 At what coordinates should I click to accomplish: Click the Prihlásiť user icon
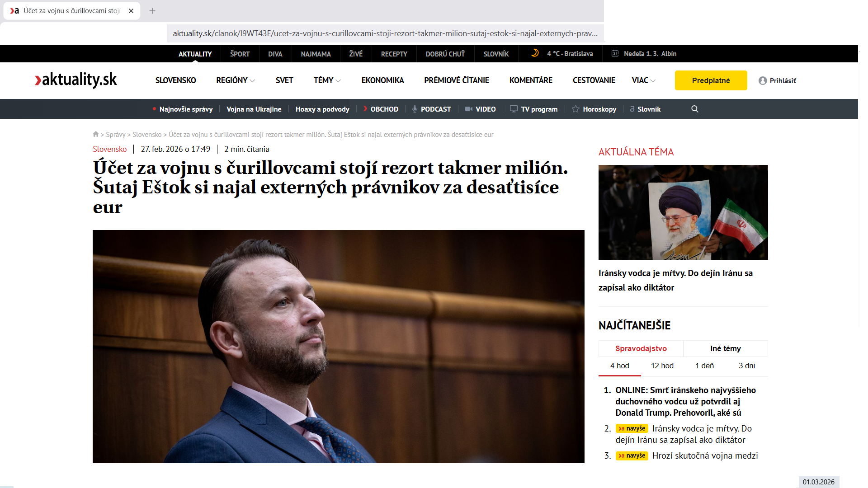763,80
